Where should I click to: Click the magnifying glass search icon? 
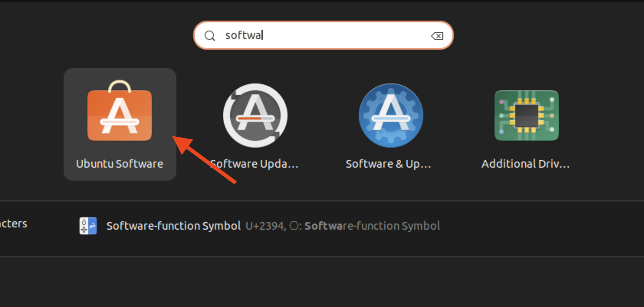210,36
